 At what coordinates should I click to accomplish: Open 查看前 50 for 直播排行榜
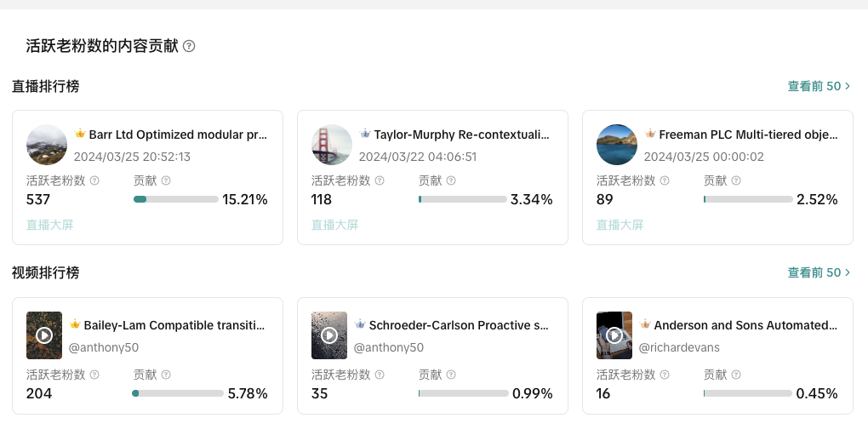coord(819,86)
